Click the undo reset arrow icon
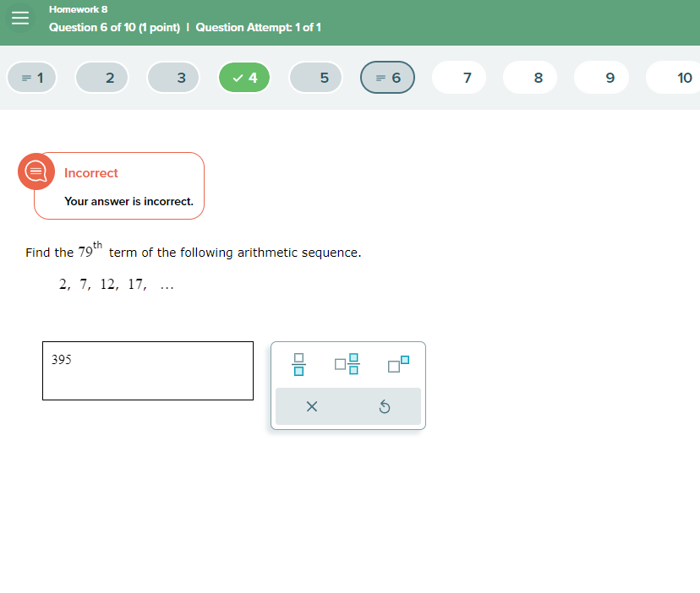Viewport: 700px width, 593px height. pos(386,406)
